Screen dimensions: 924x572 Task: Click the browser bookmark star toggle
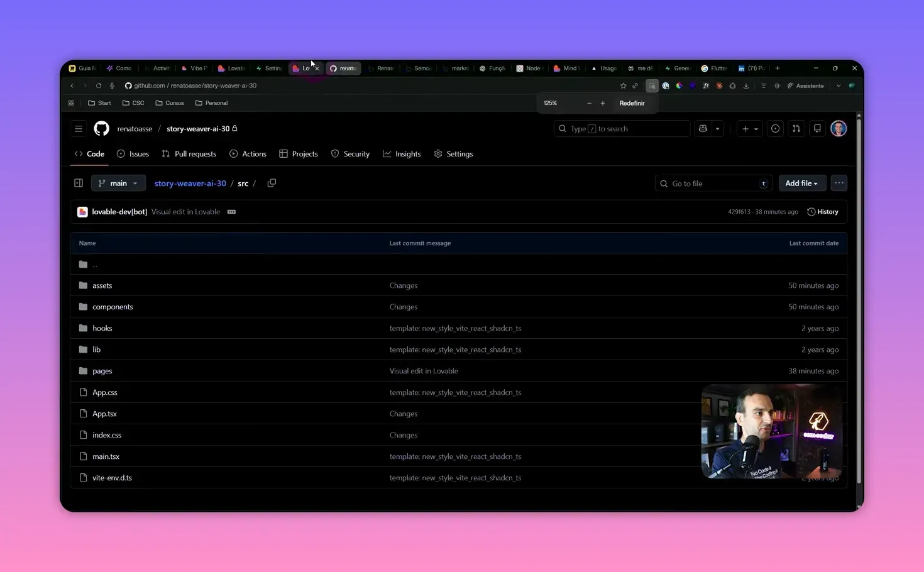(623, 85)
